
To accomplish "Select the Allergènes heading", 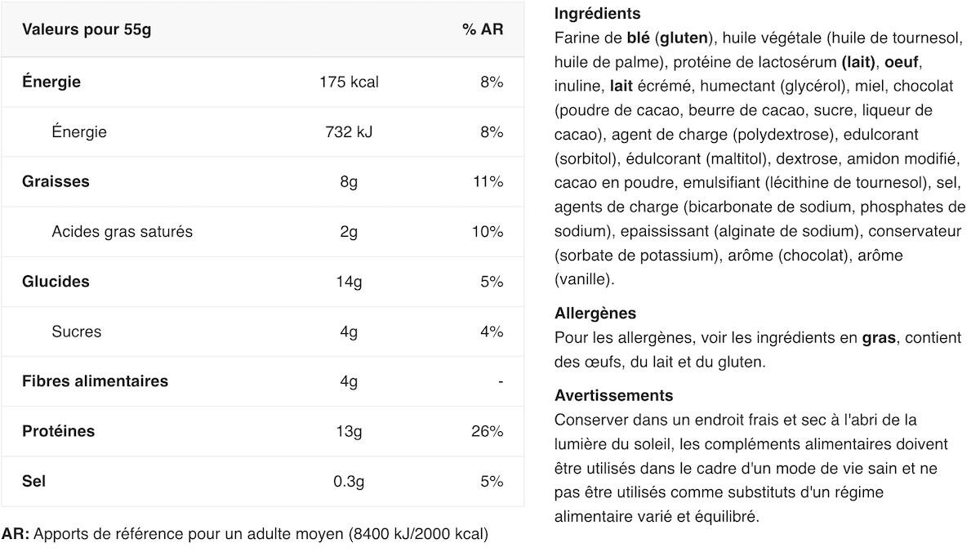I will pyautogui.click(x=595, y=314).
